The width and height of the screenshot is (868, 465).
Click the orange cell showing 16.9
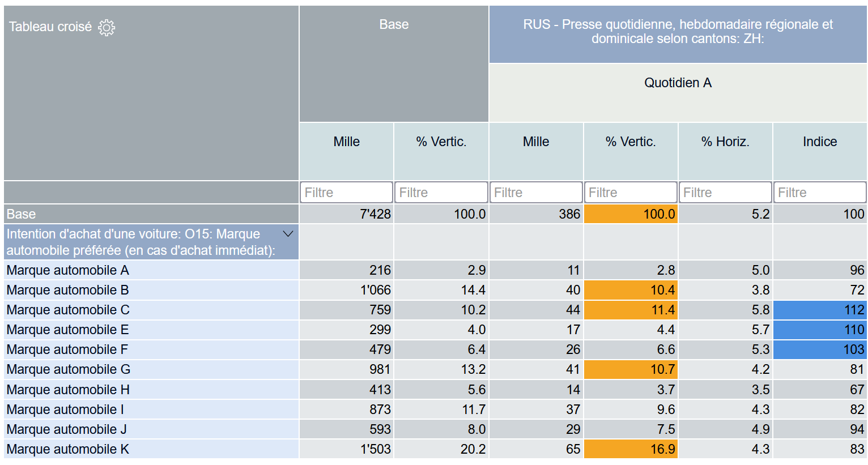[630, 449]
